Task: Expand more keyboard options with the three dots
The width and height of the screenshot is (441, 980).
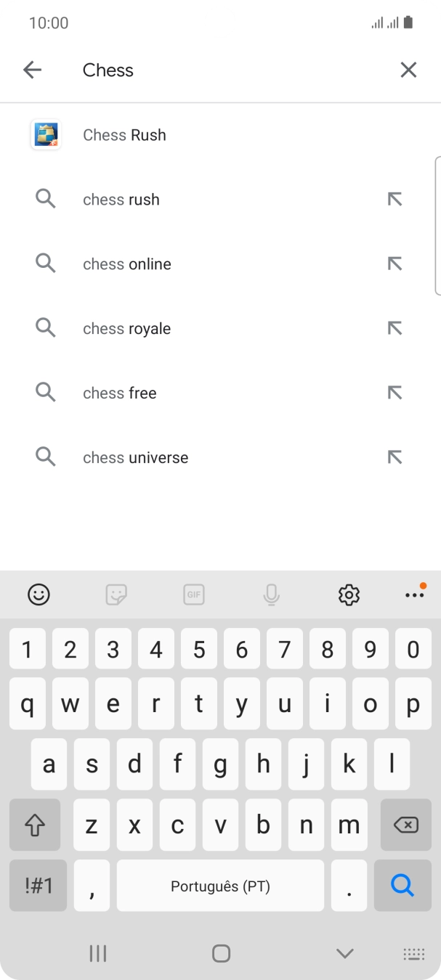Action: 414,595
